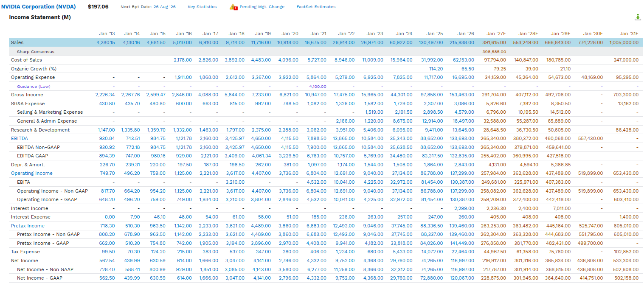This screenshot has height=283, width=644.
Task: Click the Guidance (Low) row label
Action: (x=34, y=86)
